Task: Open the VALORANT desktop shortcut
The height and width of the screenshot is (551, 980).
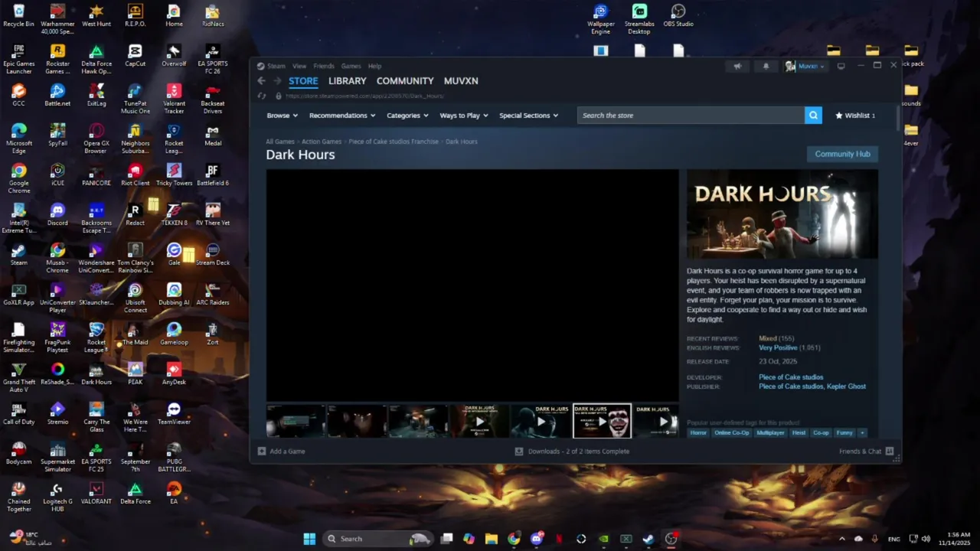Action: pyautogui.click(x=96, y=492)
